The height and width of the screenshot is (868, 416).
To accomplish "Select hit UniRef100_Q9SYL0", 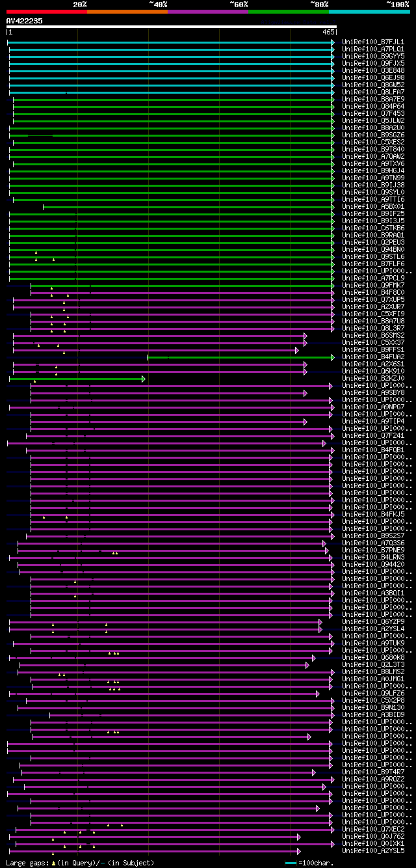I will pos(373,192).
